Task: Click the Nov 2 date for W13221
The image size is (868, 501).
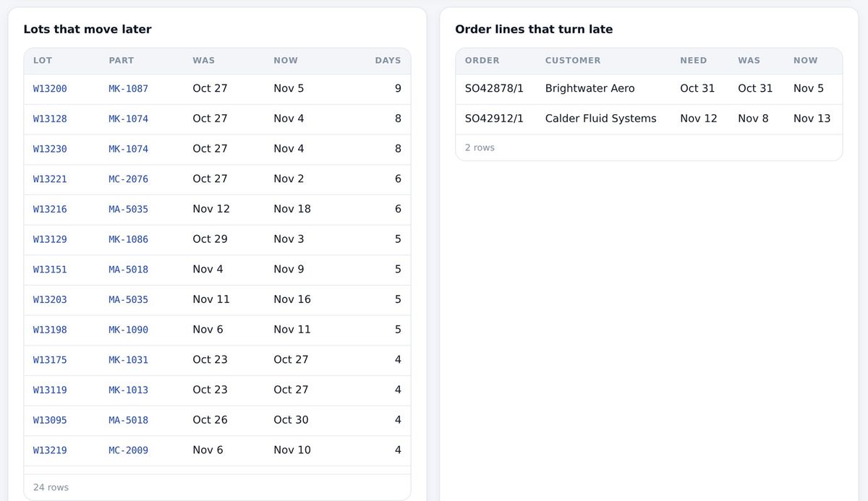Action: click(289, 179)
